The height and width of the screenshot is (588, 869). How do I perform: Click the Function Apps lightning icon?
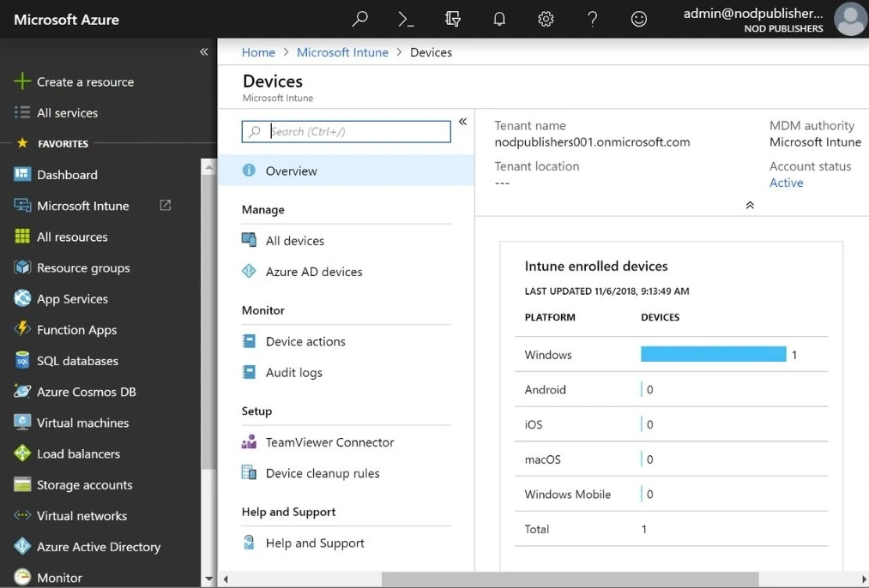22,329
